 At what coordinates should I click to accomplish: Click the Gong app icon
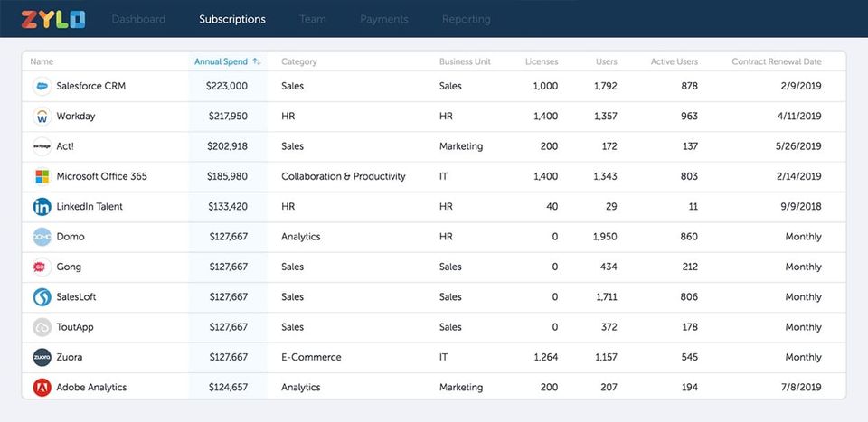42,267
